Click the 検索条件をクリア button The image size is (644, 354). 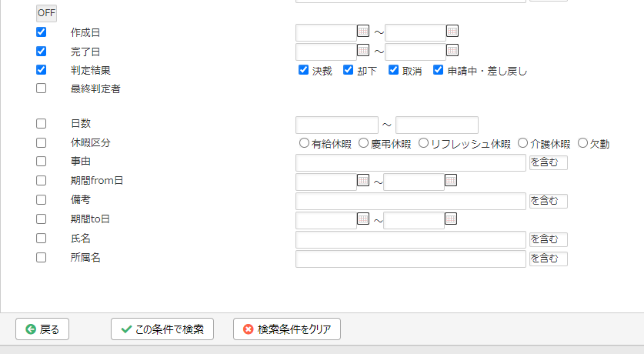(x=287, y=329)
